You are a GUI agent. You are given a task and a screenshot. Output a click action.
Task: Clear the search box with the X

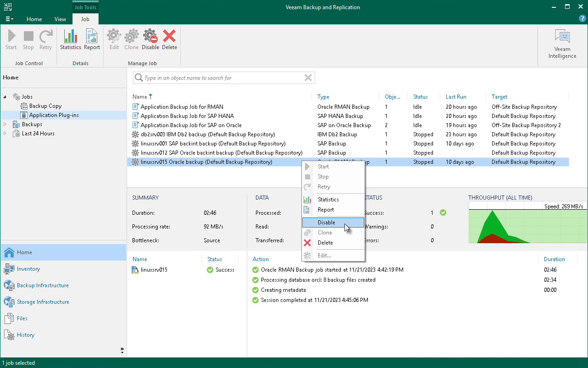[307, 78]
